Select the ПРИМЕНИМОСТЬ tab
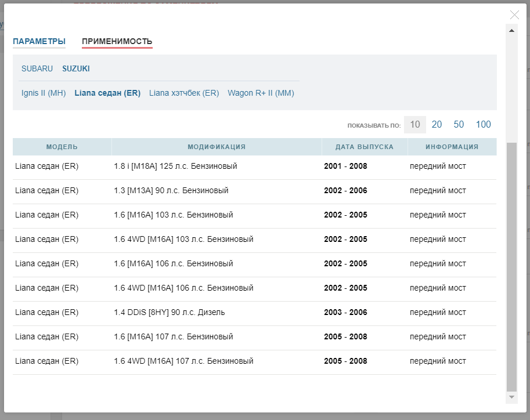 (x=117, y=41)
